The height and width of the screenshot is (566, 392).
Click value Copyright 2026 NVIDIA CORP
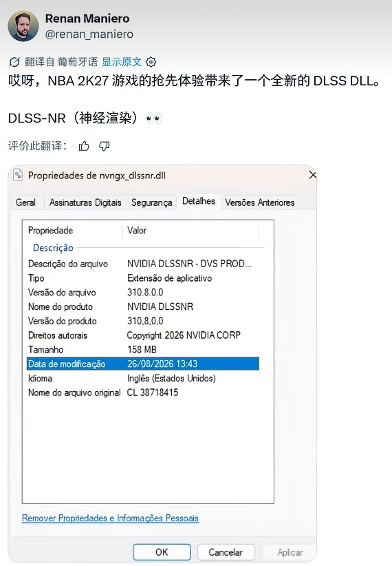[184, 335]
